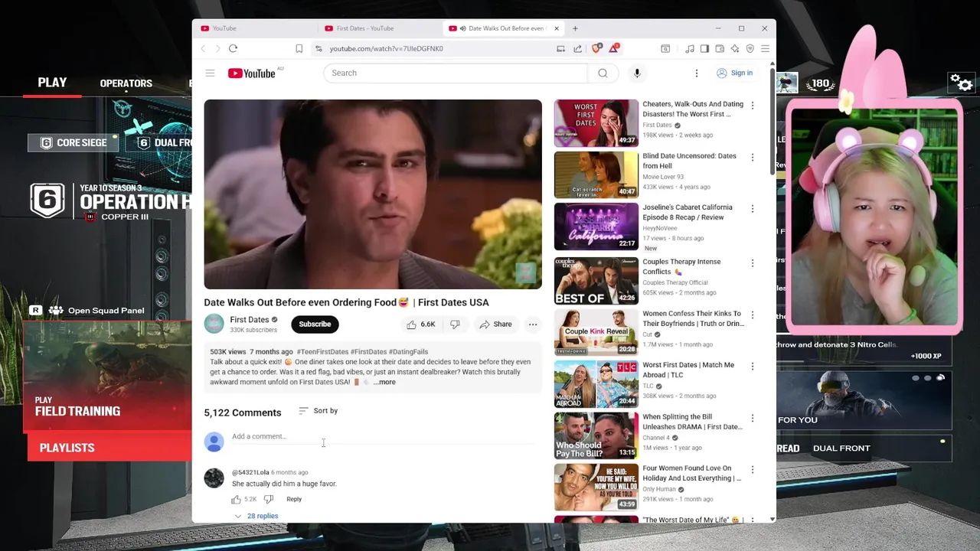Reload the page in the browser toolbar

click(233, 48)
